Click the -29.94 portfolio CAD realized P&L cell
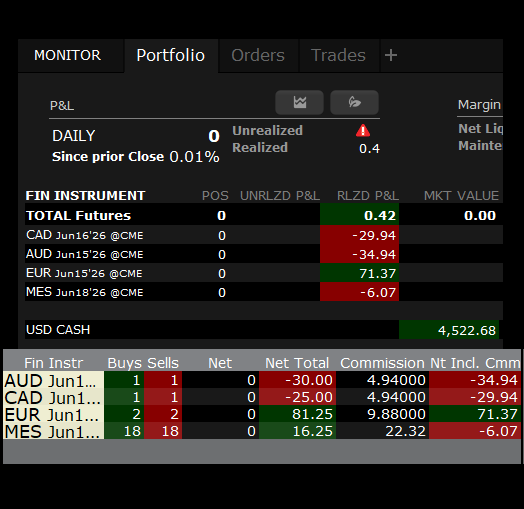This screenshot has height=509, width=524. tap(360, 235)
